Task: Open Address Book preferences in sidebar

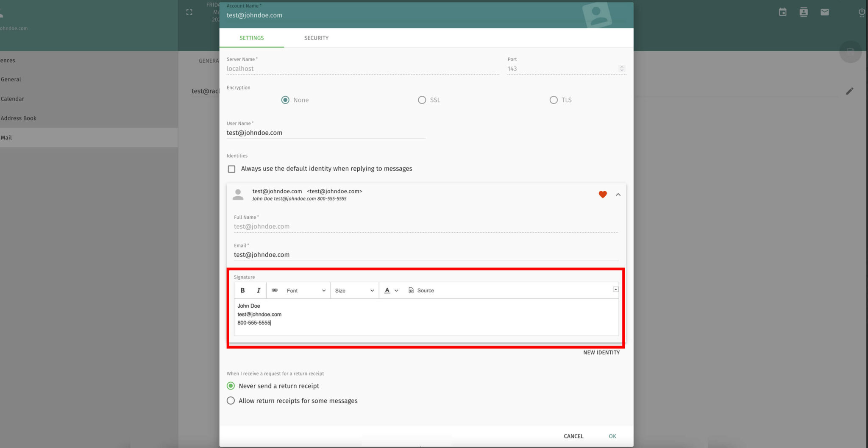Action: point(89,118)
